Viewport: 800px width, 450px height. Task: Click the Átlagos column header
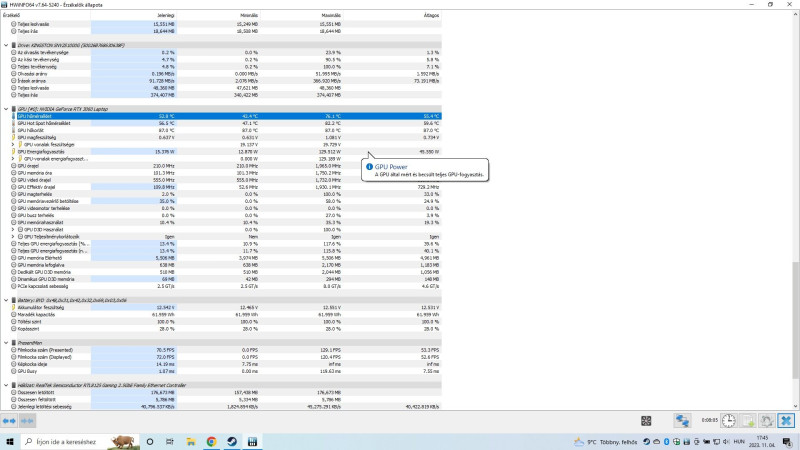[392, 15]
